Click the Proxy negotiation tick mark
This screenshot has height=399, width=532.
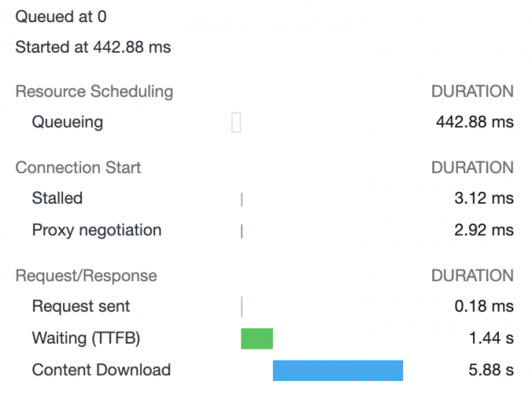(241, 231)
